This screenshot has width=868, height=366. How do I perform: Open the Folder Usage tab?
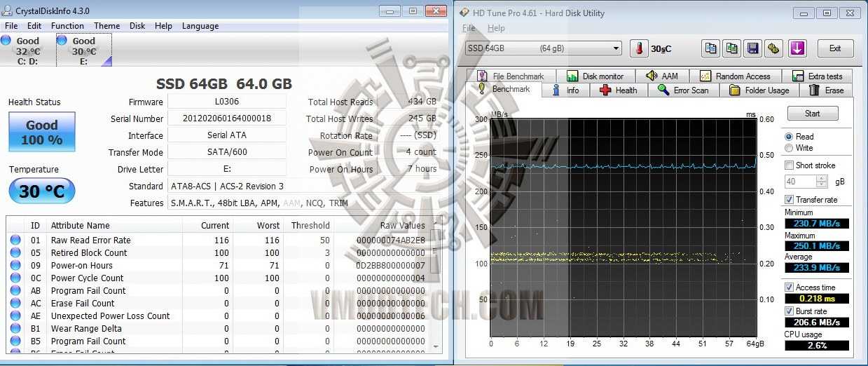(x=759, y=90)
